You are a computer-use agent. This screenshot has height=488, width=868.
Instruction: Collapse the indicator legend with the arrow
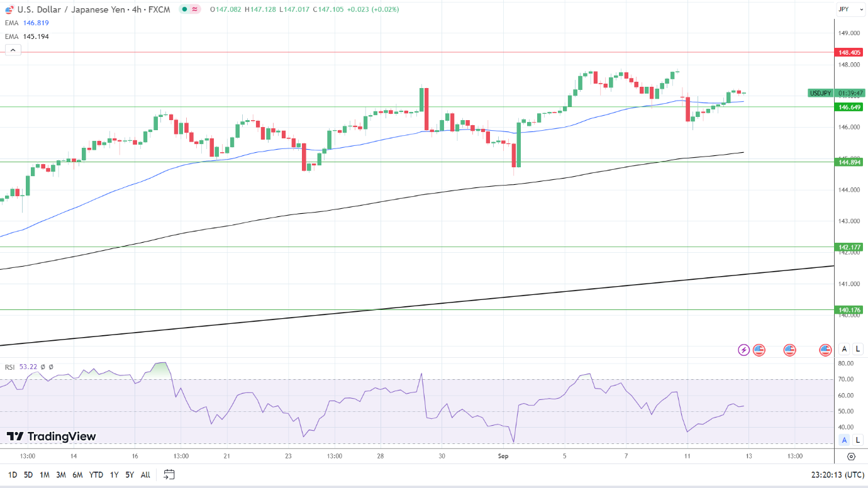(x=13, y=50)
